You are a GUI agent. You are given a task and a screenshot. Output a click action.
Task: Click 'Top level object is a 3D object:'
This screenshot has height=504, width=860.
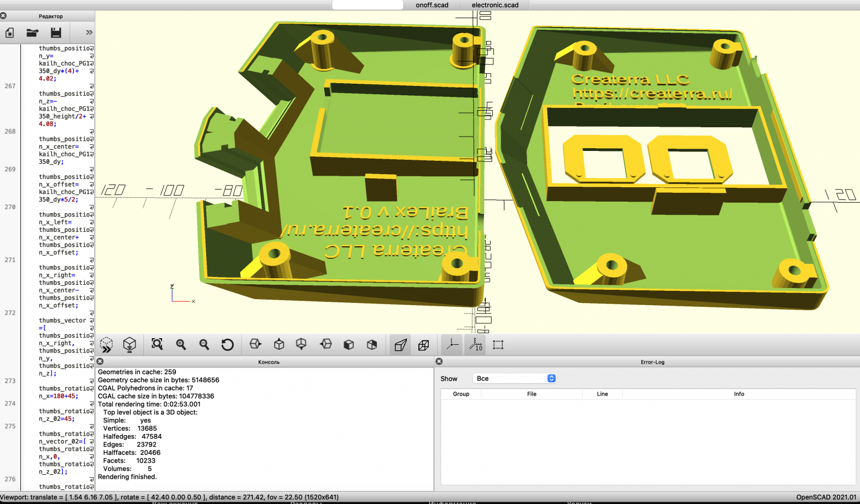pos(150,412)
